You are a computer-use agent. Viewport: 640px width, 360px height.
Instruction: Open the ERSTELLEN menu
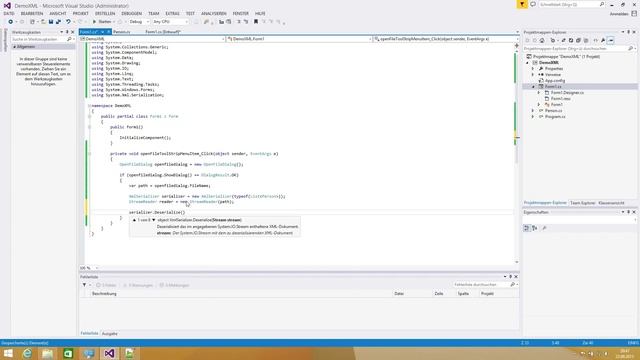point(105,13)
